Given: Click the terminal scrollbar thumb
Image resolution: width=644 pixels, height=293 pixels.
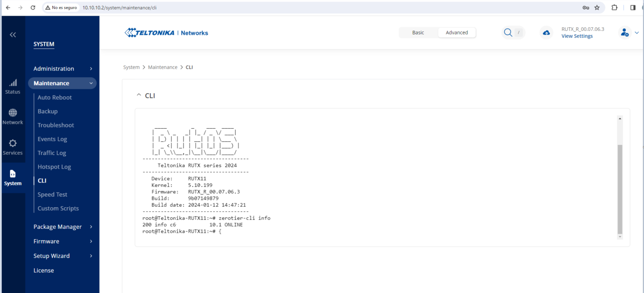Looking at the screenshot, I should pos(620,189).
